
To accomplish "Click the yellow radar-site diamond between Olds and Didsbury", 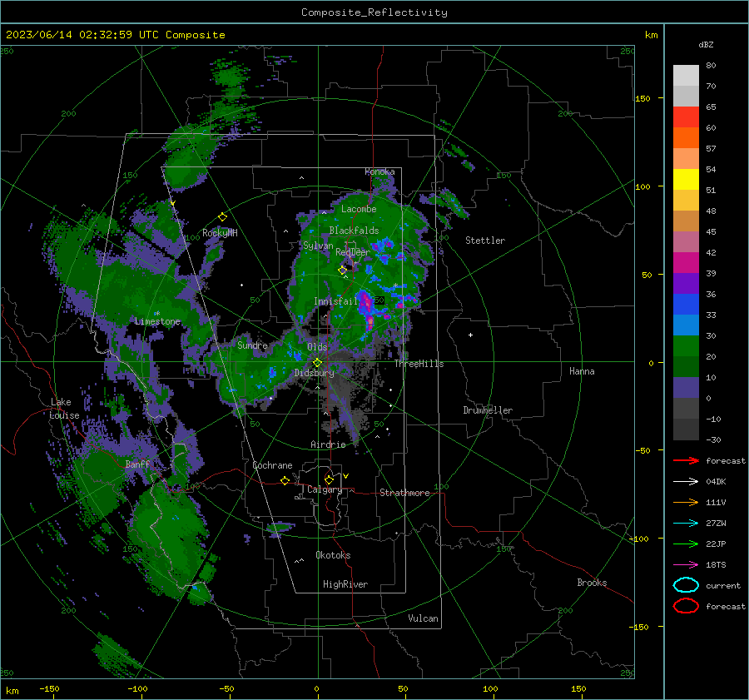I will pyautogui.click(x=317, y=363).
